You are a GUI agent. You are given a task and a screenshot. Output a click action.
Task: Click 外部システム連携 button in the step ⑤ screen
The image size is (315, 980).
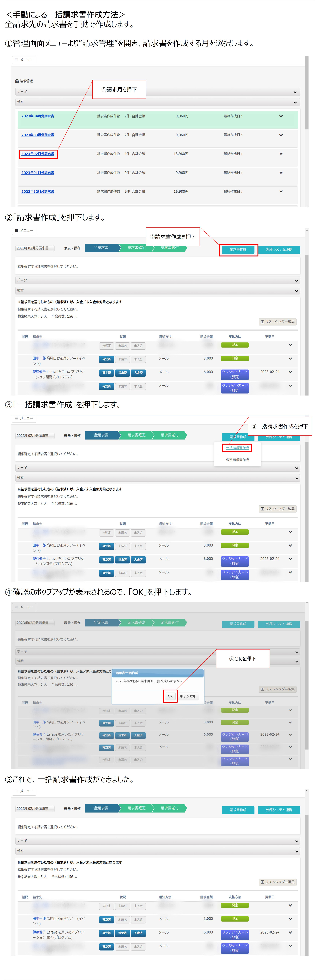279,810
